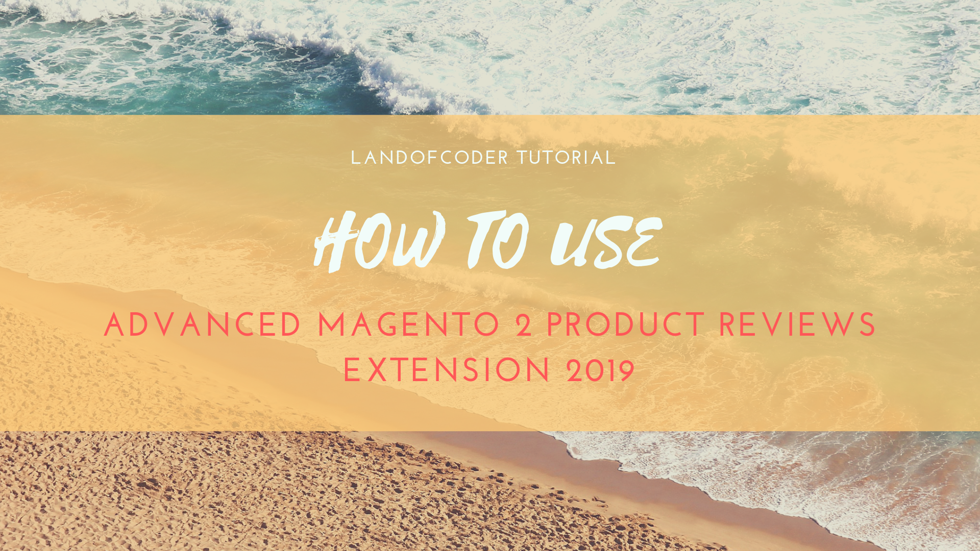Select the beach aerial background thumbnail
This screenshot has width=980, height=551.
pyautogui.click(x=490, y=276)
